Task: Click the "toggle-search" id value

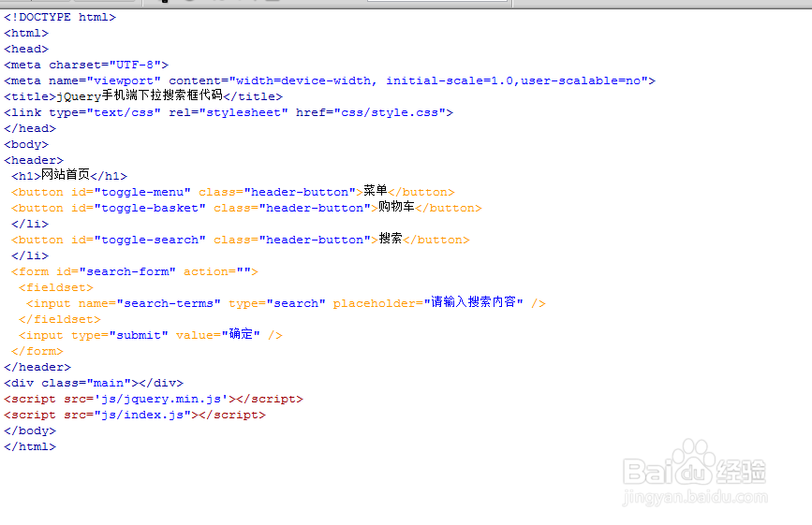Action: point(150,240)
